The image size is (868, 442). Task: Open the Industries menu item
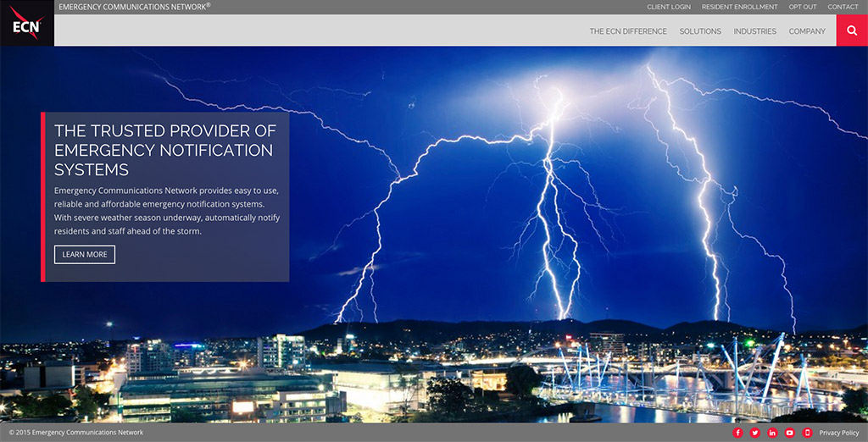[x=755, y=31]
